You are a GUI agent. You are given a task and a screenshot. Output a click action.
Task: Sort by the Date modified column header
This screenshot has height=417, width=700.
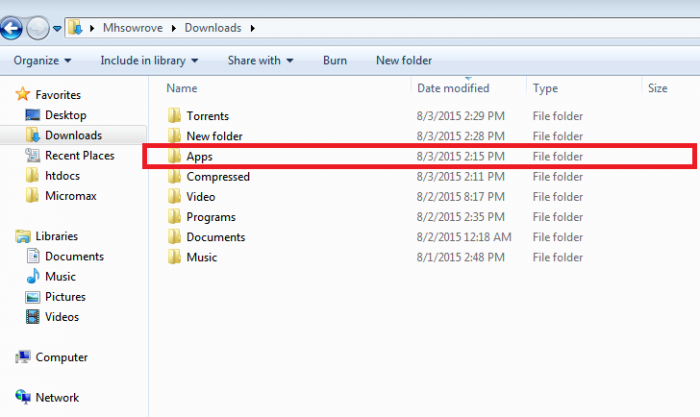pyautogui.click(x=453, y=88)
